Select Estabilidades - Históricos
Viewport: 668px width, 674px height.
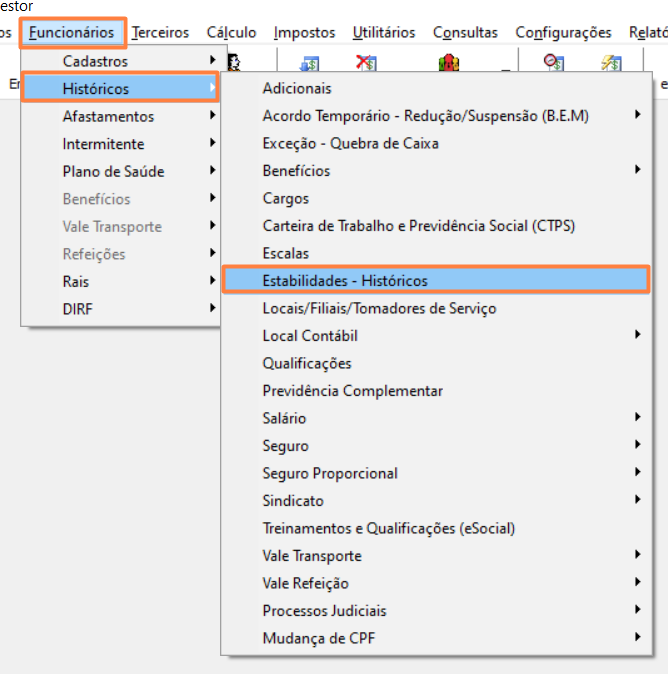345,281
